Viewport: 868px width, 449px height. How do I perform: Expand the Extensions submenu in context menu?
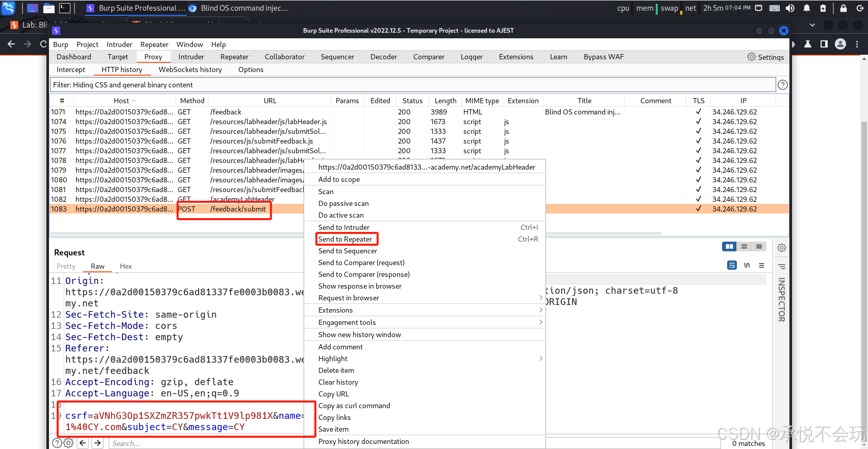[x=425, y=310]
